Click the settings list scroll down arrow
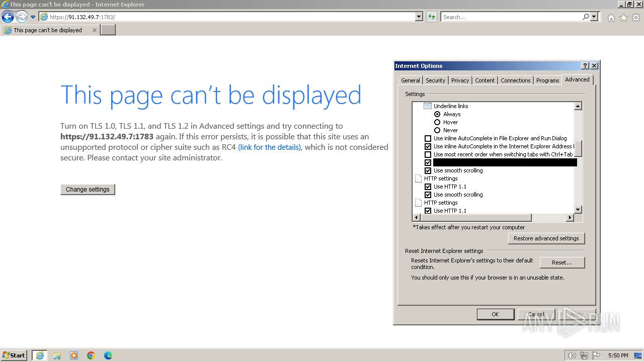The width and height of the screenshot is (644, 362). pyautogui.click(x=578, y=210)
